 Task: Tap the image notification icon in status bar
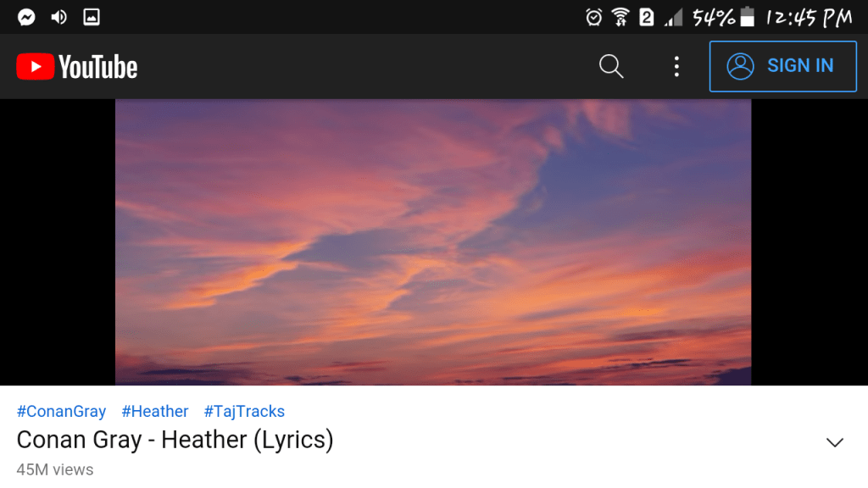(91, 17)
